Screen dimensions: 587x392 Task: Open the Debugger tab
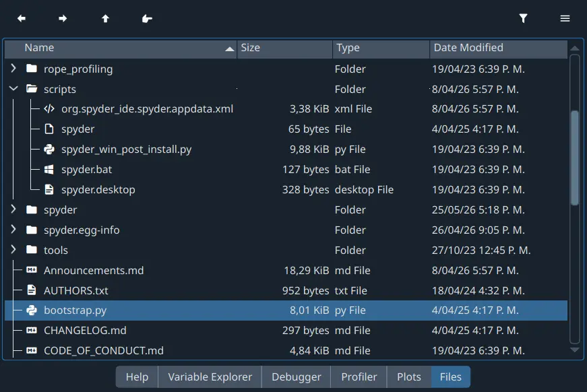pyautogui.click(x=297, y=377)
